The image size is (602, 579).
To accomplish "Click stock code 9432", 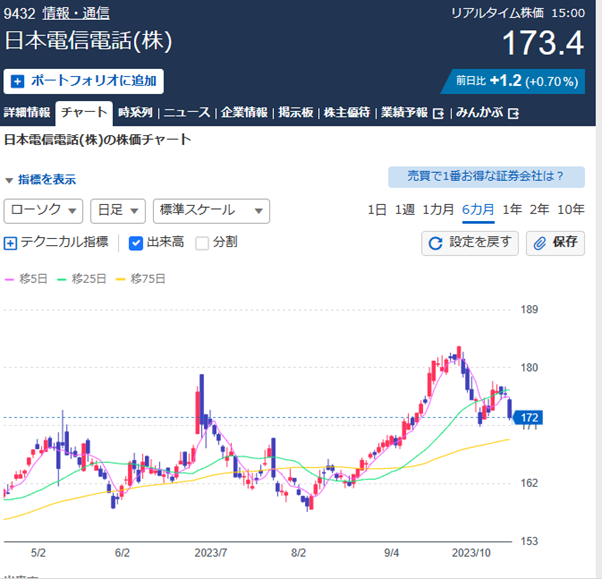I will pyautogui.click(x=19, y=13).
